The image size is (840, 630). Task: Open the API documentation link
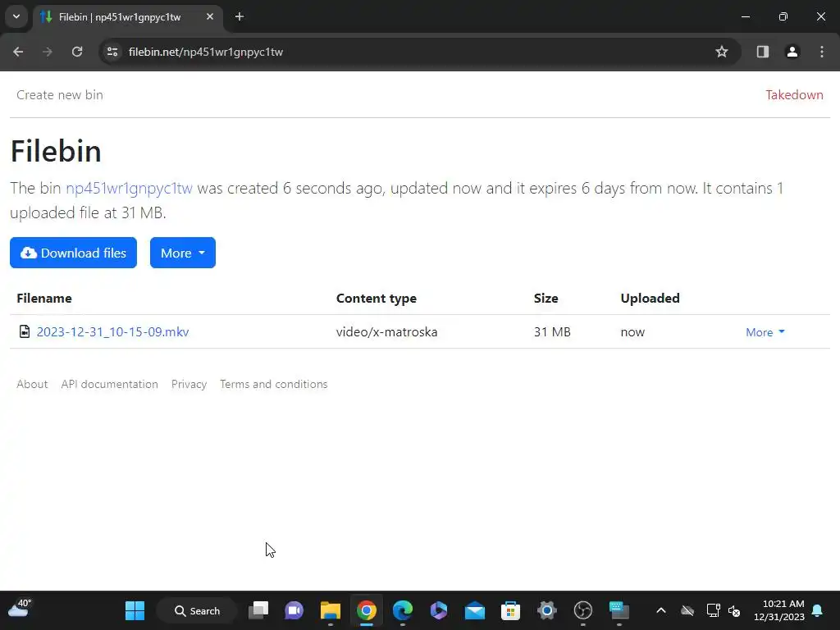click(109, 384)
